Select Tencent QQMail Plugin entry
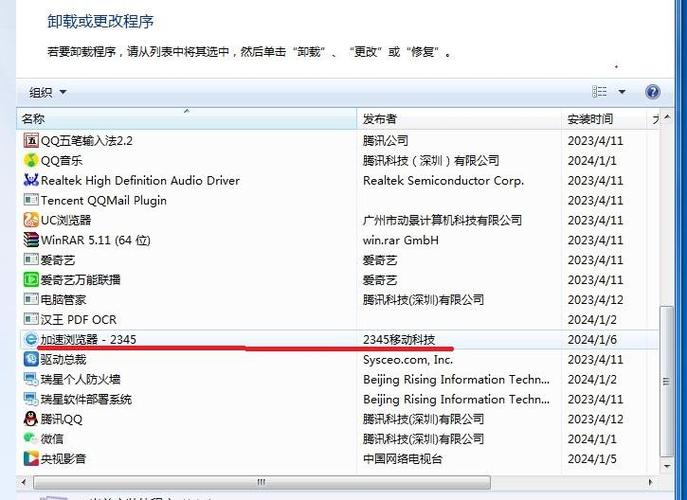687x500 pixels. point(103,200)
